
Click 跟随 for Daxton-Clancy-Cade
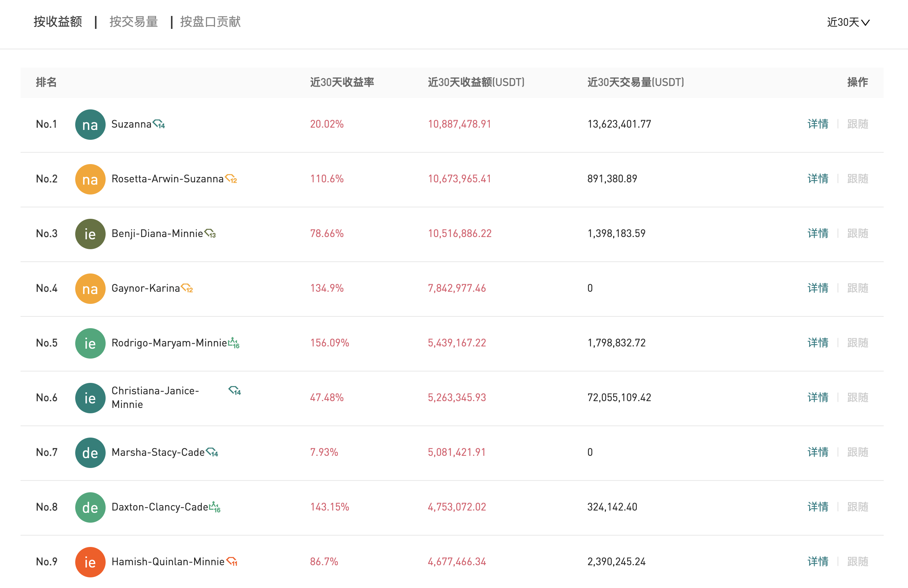(857, 507)
